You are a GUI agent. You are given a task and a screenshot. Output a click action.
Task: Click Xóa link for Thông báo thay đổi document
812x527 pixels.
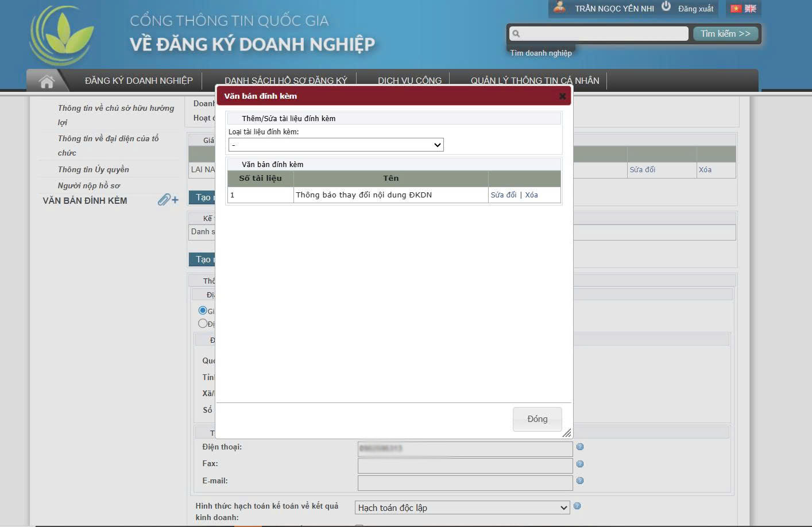pyautogui.click(x=531, y=195)
